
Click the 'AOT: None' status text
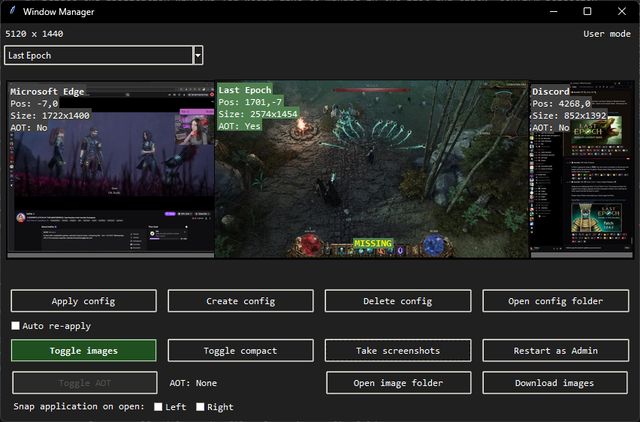tap(193, 383)
